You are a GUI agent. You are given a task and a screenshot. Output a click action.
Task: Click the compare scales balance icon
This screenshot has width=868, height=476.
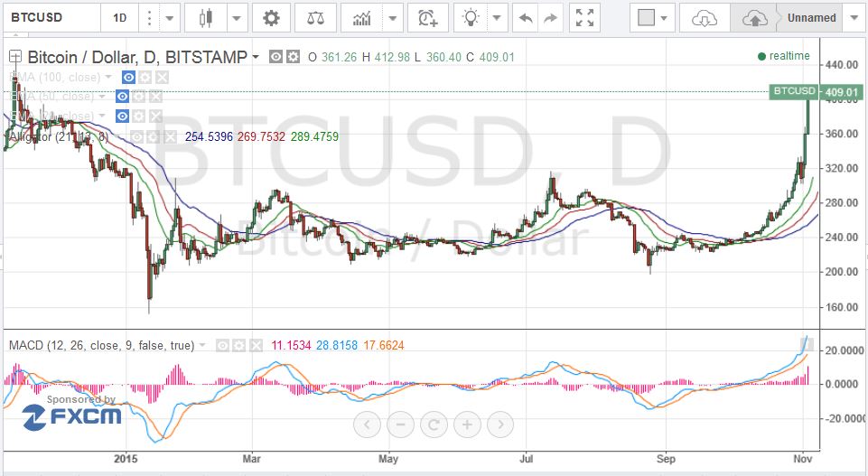coord(315,18)
